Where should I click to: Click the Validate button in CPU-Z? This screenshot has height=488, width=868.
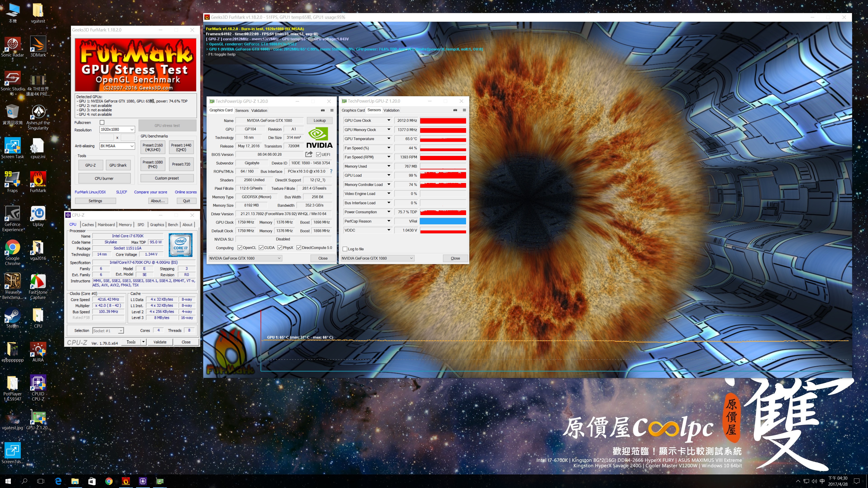click(160, 342)
